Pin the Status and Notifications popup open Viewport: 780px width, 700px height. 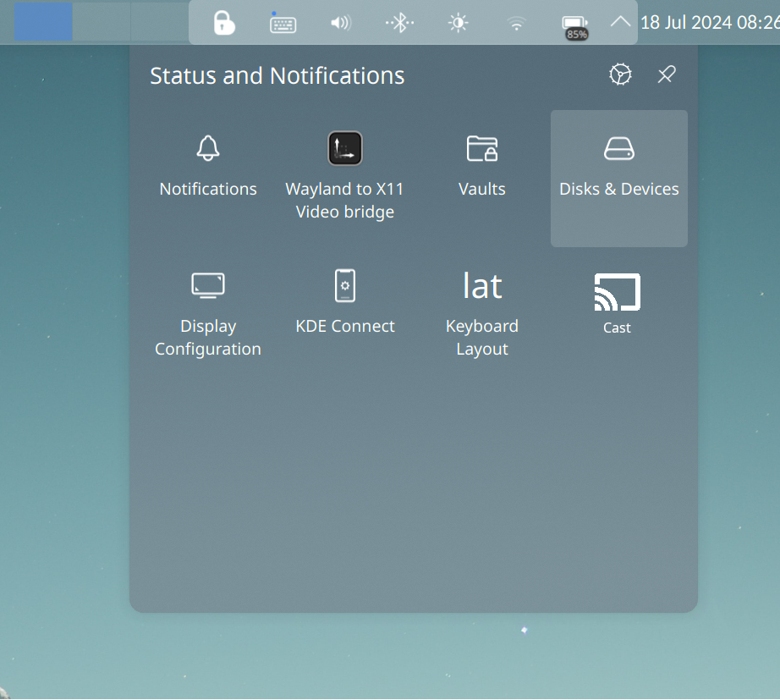click(667, 74)
